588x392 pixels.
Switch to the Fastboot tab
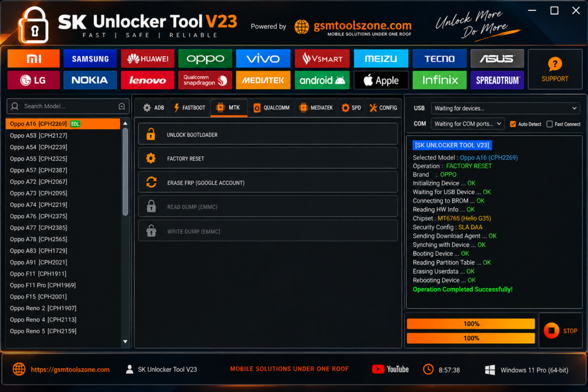(189, 107)
